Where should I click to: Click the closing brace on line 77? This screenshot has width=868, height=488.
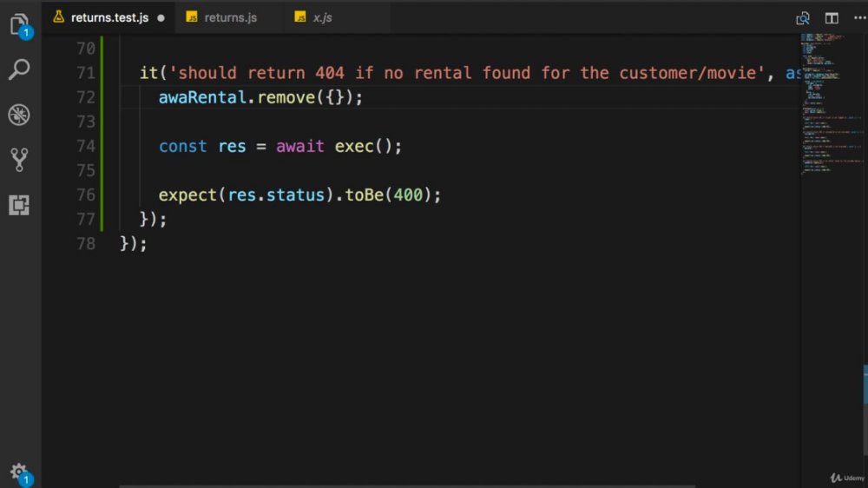click(144, 220)
